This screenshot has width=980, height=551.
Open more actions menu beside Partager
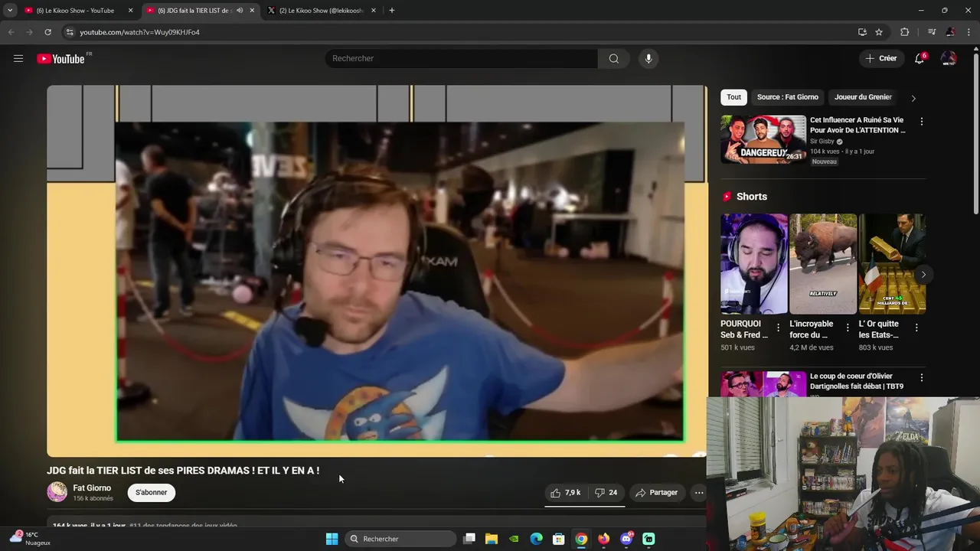point(698,493)
